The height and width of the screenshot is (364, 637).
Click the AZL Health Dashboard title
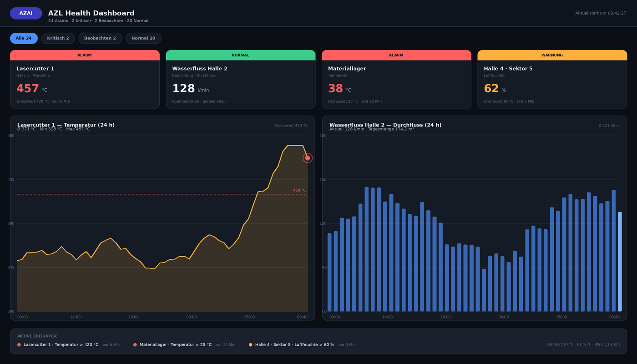pos(91,13)
